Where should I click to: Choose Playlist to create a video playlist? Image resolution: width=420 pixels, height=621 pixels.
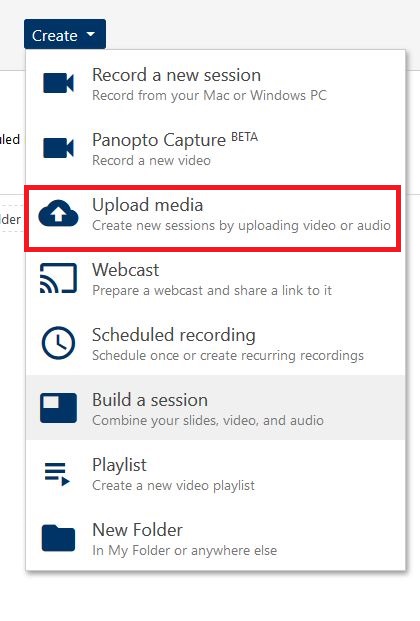point(216,473)
